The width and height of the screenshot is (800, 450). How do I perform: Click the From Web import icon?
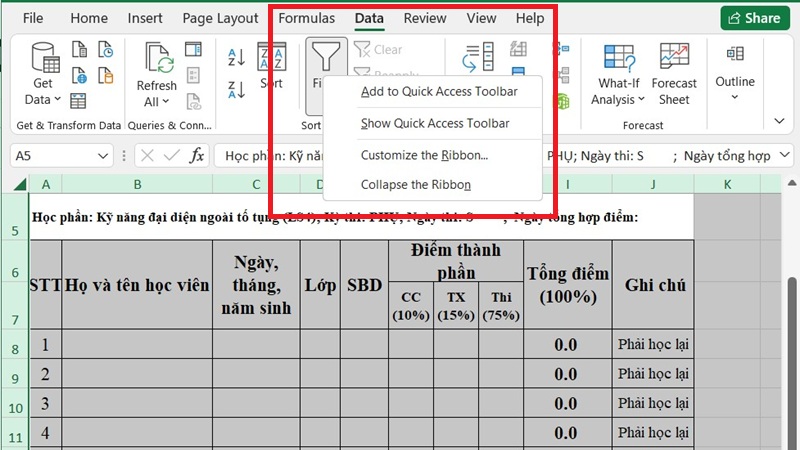pos(79,76)
